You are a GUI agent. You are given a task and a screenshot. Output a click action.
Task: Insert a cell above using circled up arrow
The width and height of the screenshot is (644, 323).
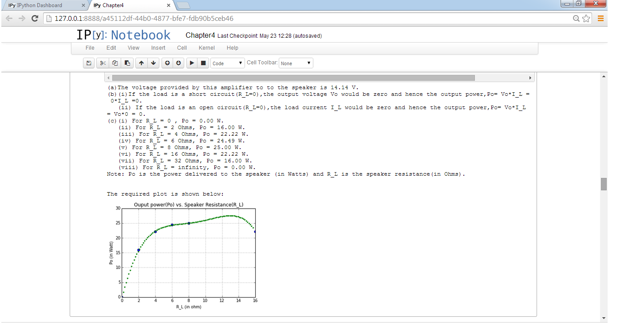[167, 63]
